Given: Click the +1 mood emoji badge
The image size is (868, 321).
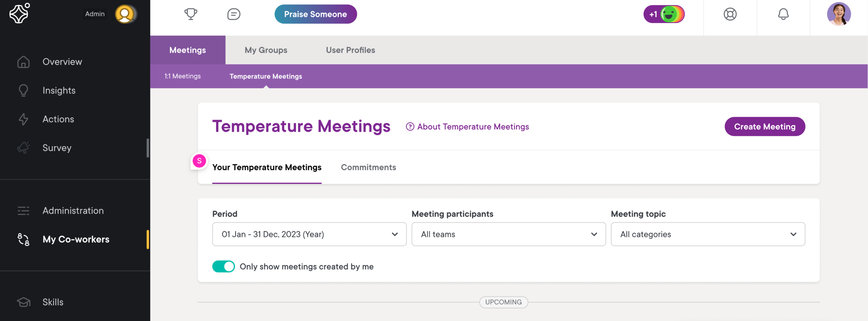Looking at the screenshot, I should [x=664, y=14].
